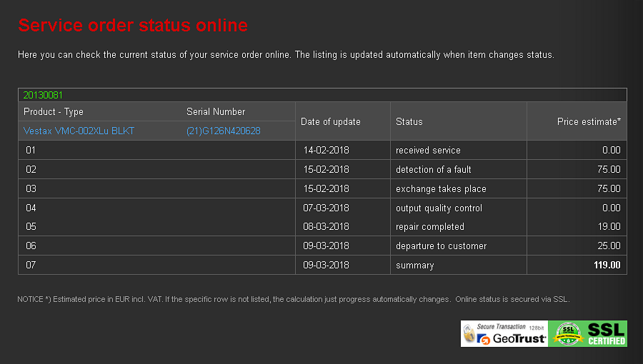Click the total price 119.00

click(x=605, y=266)
